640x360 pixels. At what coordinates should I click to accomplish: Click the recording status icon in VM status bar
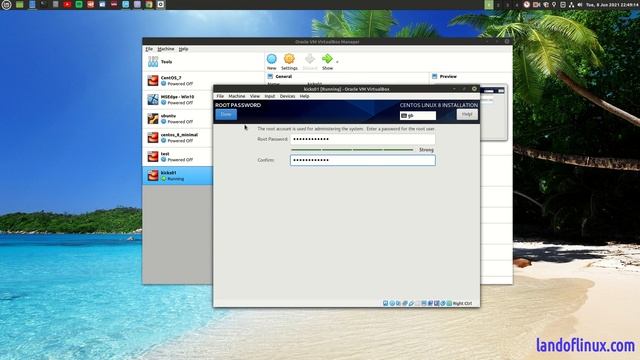click(431, 303)
